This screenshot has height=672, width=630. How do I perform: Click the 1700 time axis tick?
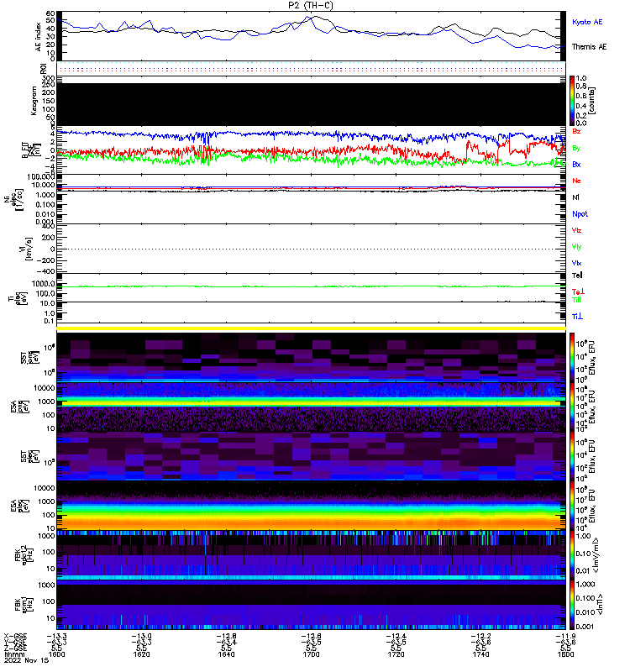[x=311, y=654]
